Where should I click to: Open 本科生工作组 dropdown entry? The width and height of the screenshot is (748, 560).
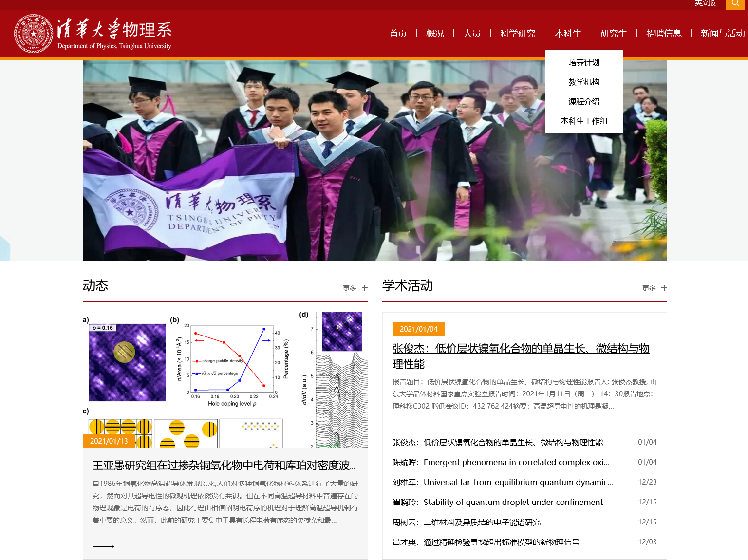tap(584, 121)
